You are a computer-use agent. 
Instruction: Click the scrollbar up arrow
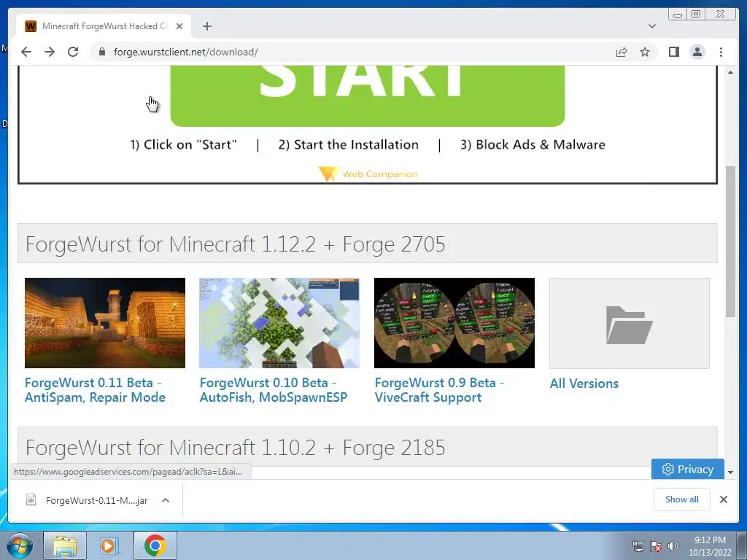pyautogui.click(x=730, y=72)
